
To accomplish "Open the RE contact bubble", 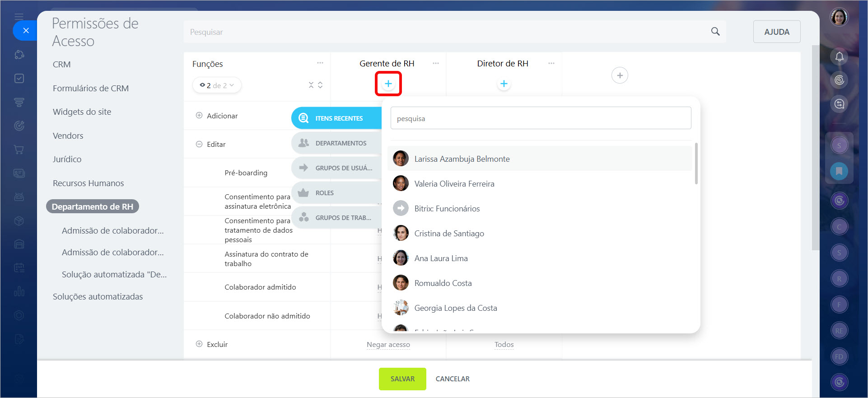I will [x=839, y=331].
